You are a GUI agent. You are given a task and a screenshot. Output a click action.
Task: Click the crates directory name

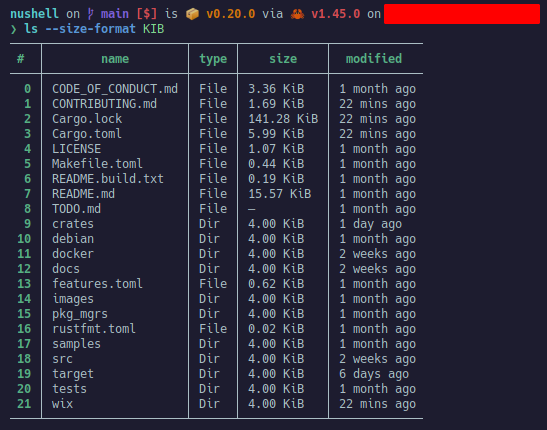(73, 224)
